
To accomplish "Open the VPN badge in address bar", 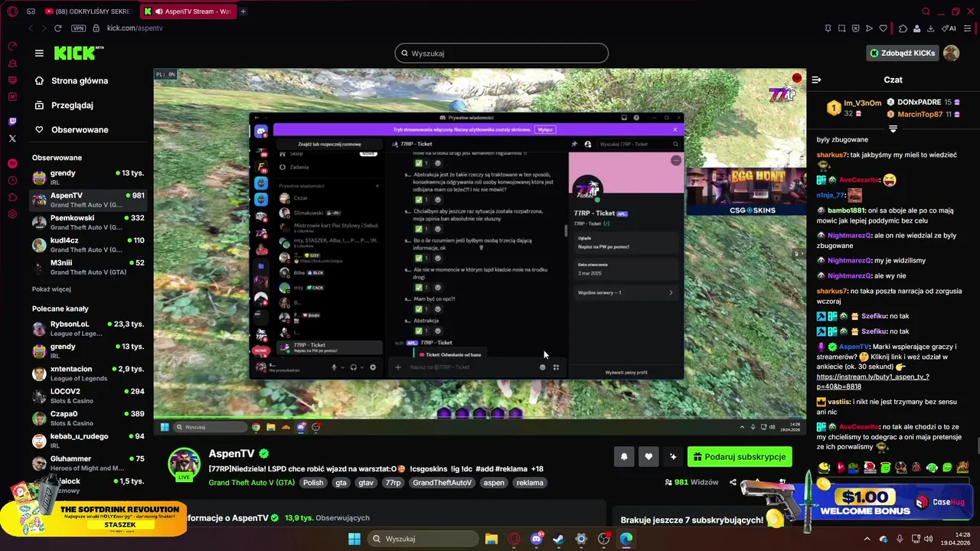I will point(78,28).
